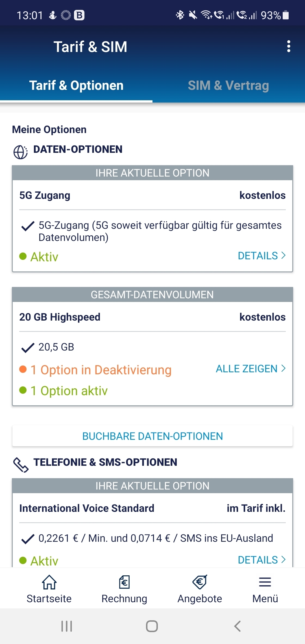Image resolution: width=305 pixels, height=644 pixels.
Task: Tap the 20 GB Highspeed entry
Action: point(60,317)
